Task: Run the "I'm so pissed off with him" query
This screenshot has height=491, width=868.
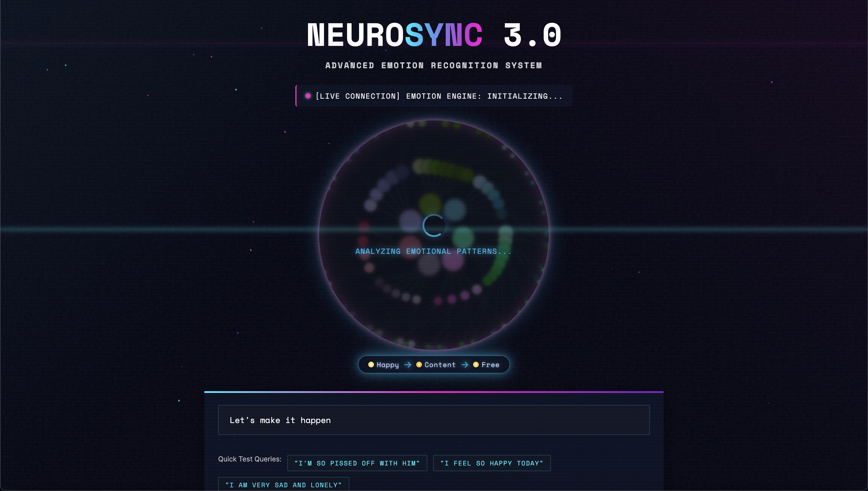Action: (357, 463)
